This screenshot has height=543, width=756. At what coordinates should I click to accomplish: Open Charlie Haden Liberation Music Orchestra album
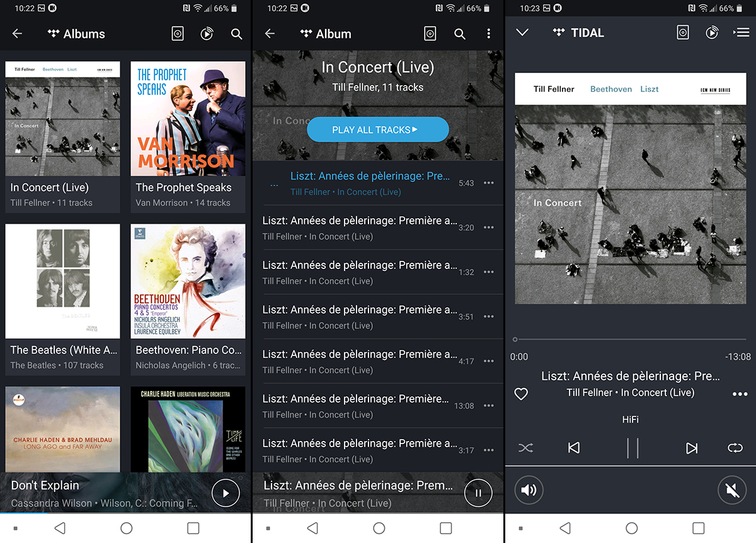[188, 429]
